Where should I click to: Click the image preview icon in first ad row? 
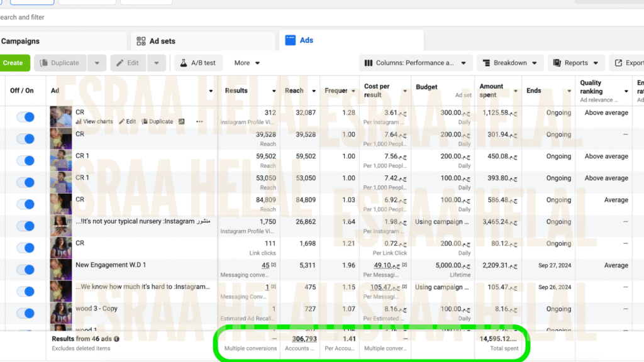(182, 122)
